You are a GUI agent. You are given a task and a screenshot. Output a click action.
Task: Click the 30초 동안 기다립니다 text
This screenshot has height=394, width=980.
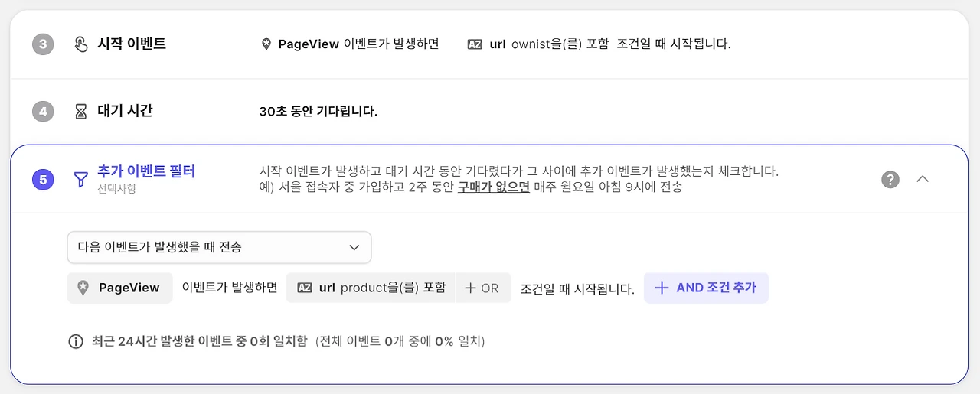pyautogui.click(x=318, y=112)
